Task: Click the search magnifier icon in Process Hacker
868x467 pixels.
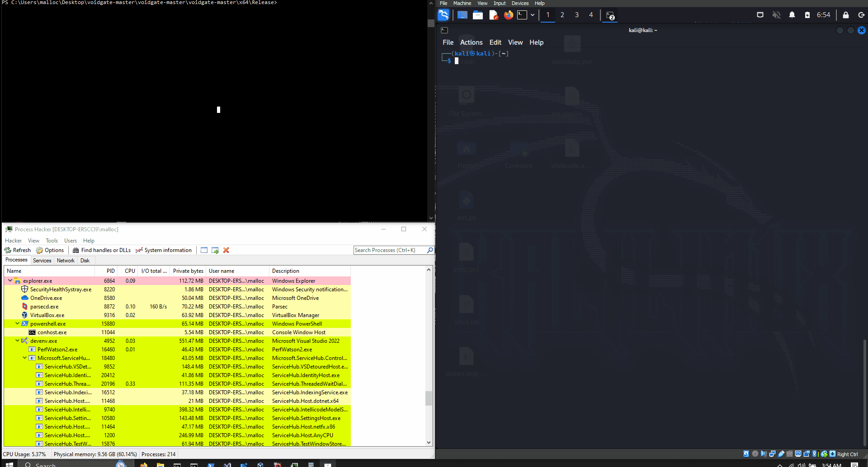Action: (x=430, y=250)
